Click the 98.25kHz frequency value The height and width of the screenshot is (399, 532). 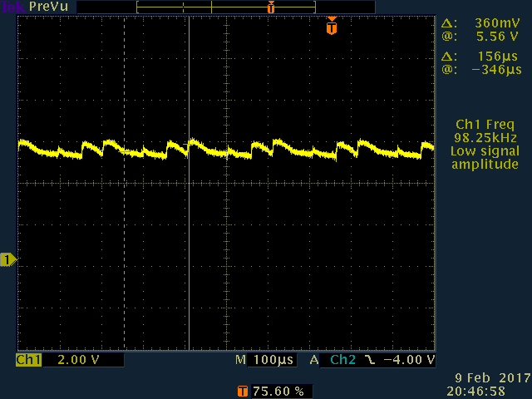485,138
